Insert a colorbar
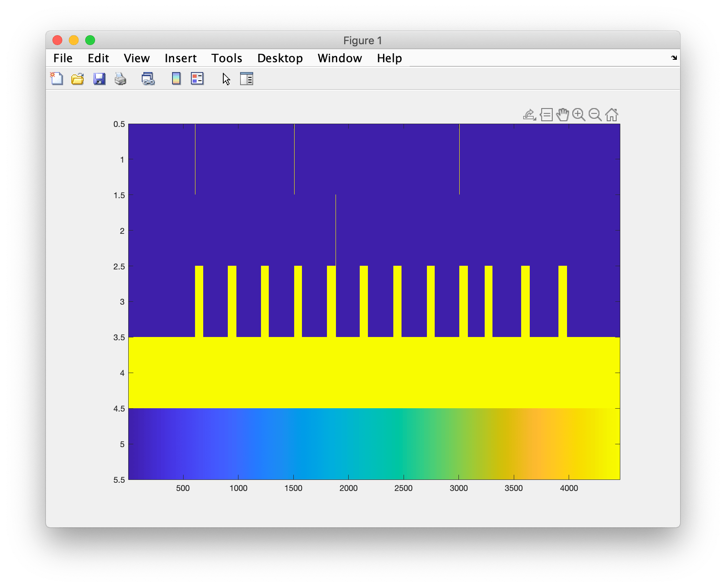This screenshot has width=726, height=588. pos(175,79)
